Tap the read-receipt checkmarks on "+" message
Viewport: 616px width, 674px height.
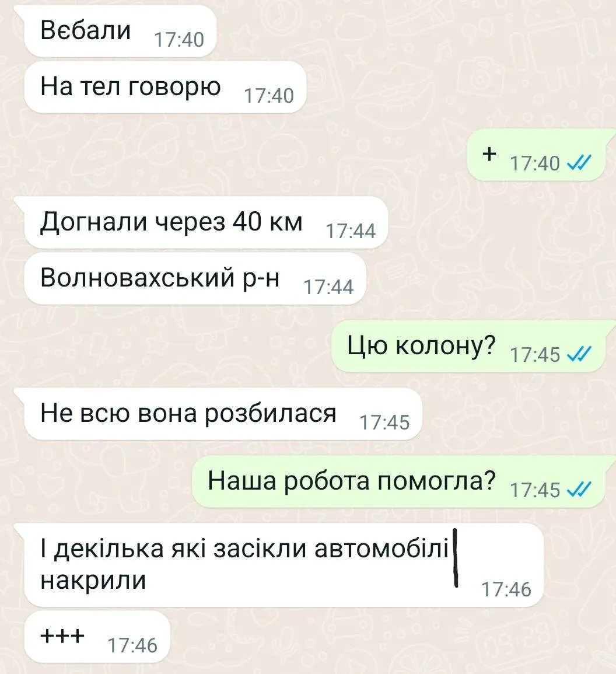tap(579, 163)
